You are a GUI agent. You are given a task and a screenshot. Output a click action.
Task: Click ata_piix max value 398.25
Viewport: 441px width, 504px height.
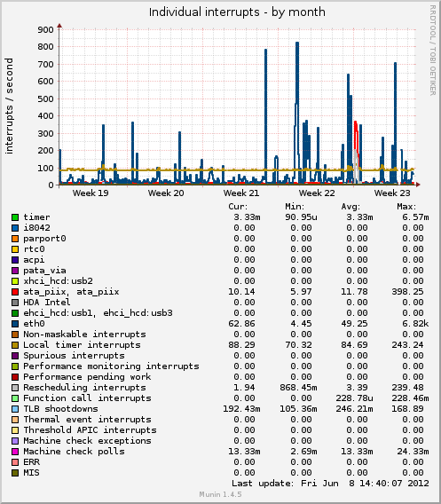(x=407, y=292)
